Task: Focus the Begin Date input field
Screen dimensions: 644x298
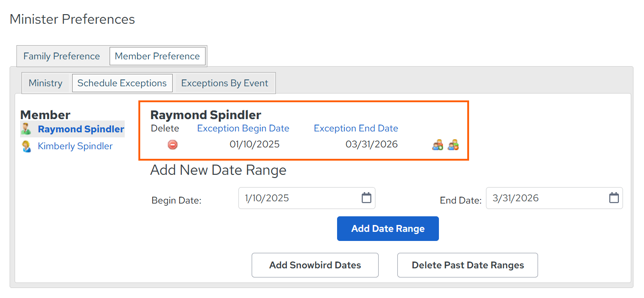Action: click(x=307, y=198)
